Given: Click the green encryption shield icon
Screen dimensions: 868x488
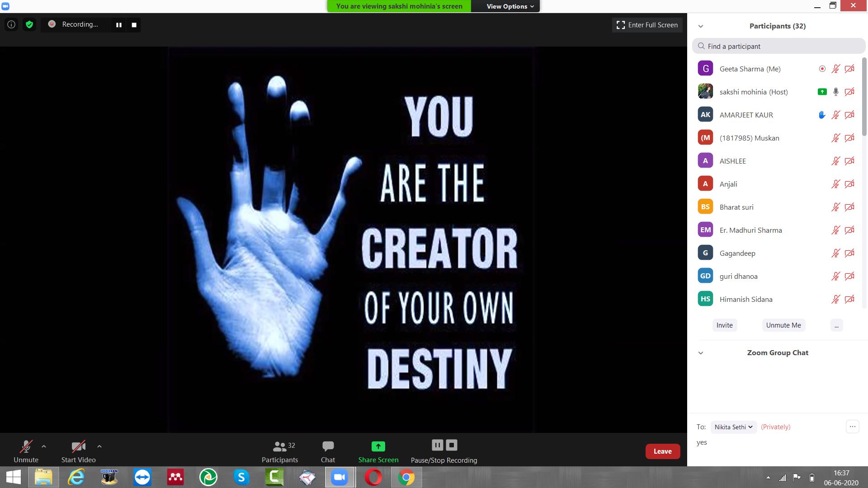Looking at the screenshot, I should coord(29,24).
